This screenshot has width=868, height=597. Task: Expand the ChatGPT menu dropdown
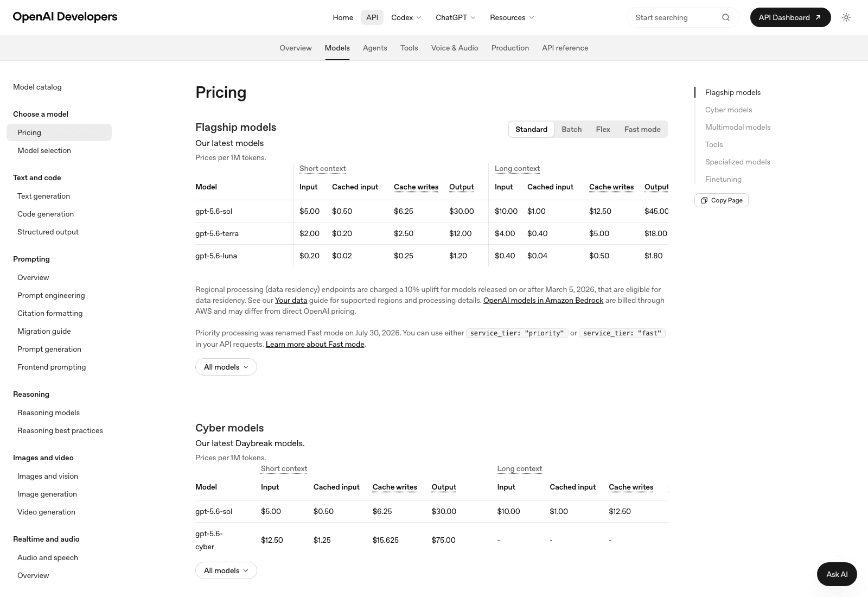(456, 17)
